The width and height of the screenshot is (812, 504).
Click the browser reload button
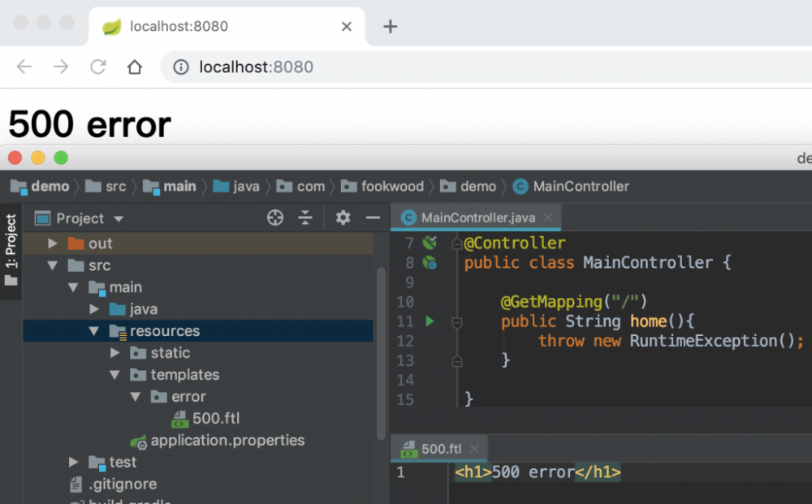98,67
